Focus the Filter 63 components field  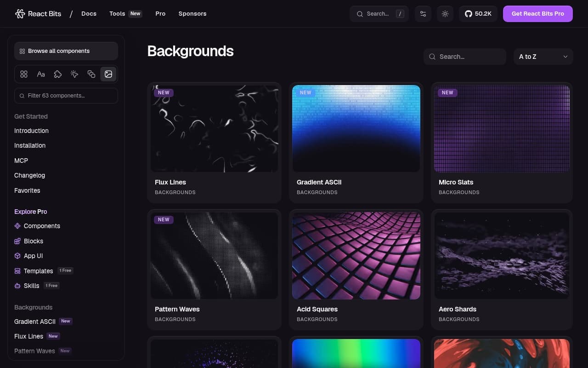(66, 96)
